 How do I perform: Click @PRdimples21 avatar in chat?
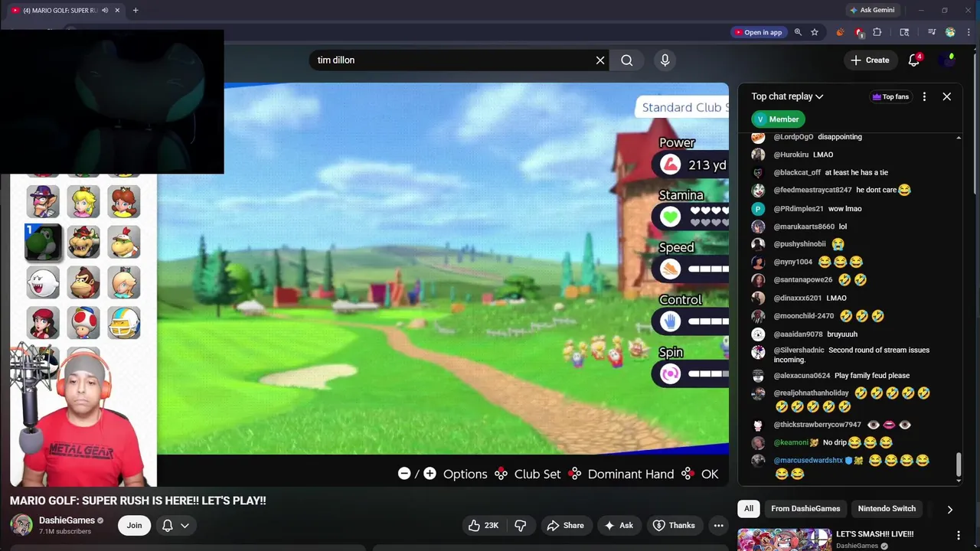tap(758, 208)
